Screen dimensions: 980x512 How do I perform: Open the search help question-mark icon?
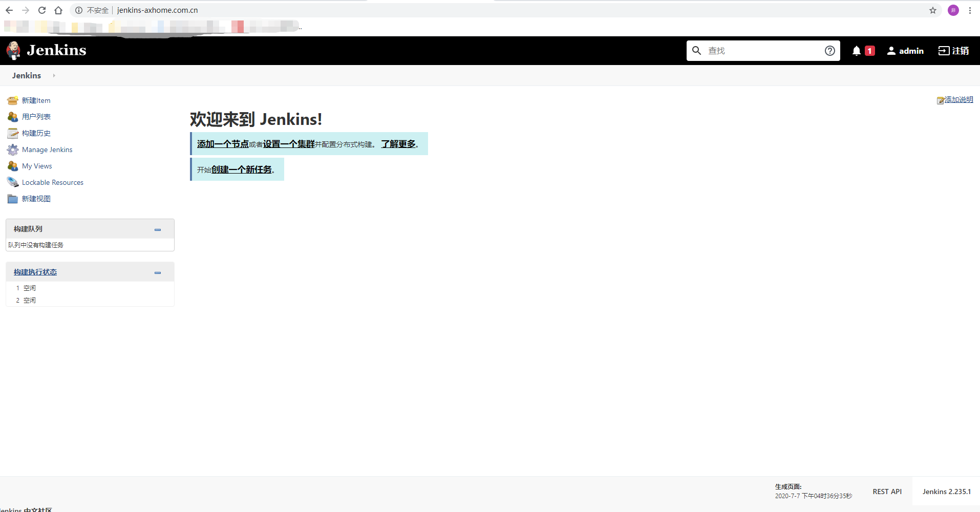[x=830, y=51]
